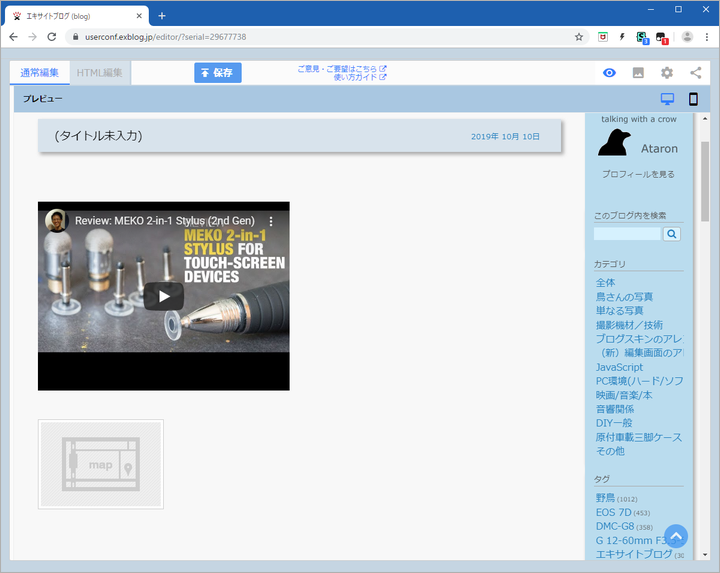
Task: Select the 単なる写真 category
Action: (619, 311)
